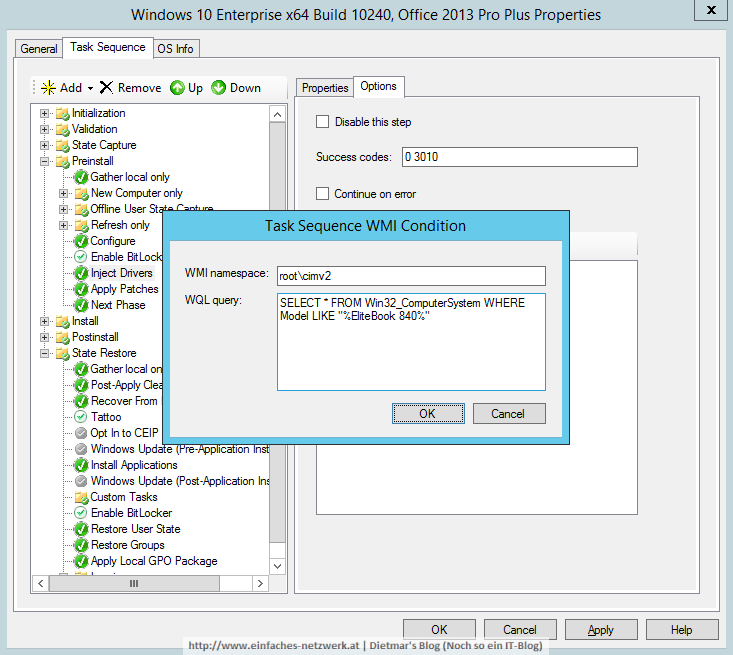Screen dimensions: 733x655
Task: Click the Apply button
Action: click(x=601, y=630)
